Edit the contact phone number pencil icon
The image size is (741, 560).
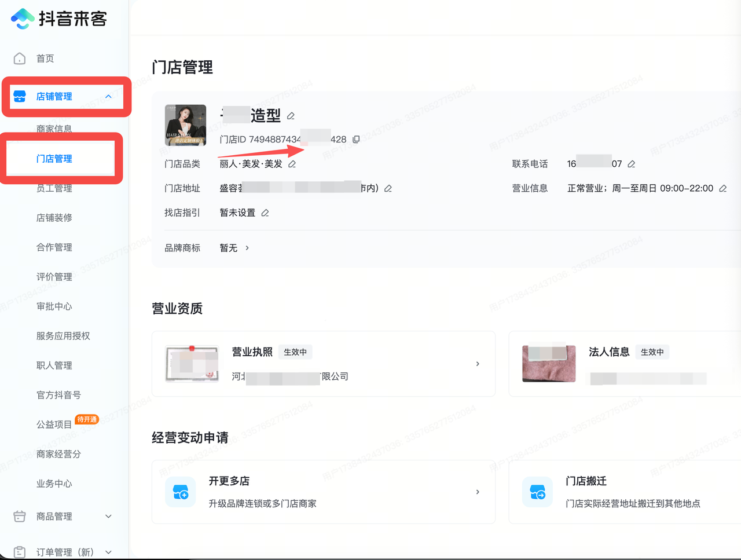pyautogui.click(x=632, y=164)
